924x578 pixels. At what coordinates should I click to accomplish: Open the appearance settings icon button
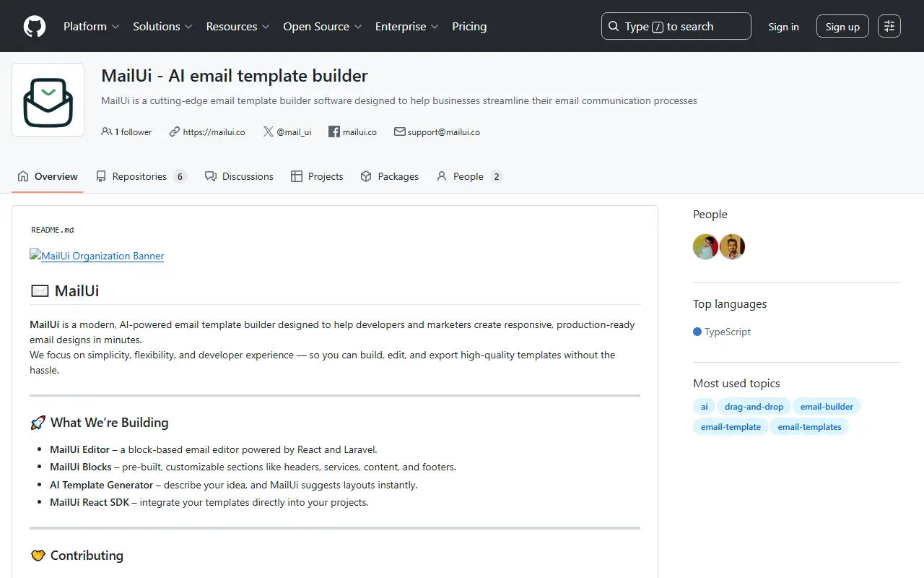(x=889, y=27)
